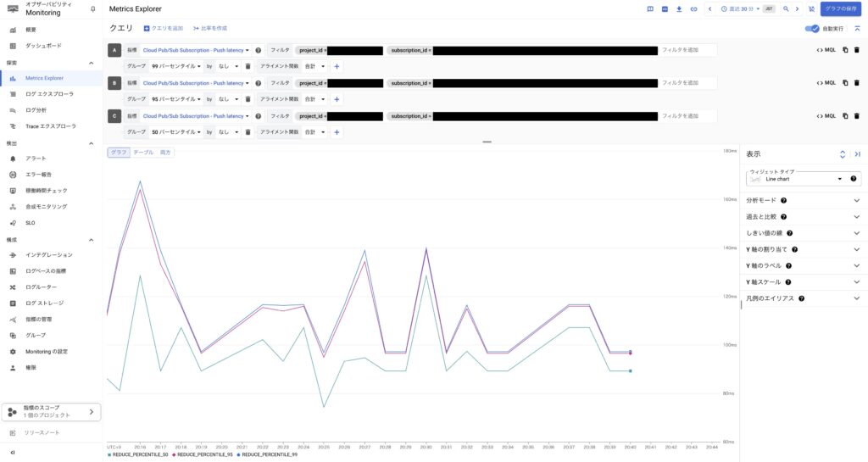The image size is (868, 462).
Task: Open ログ エクスプローラ in the sidebar
Action: 48,94
